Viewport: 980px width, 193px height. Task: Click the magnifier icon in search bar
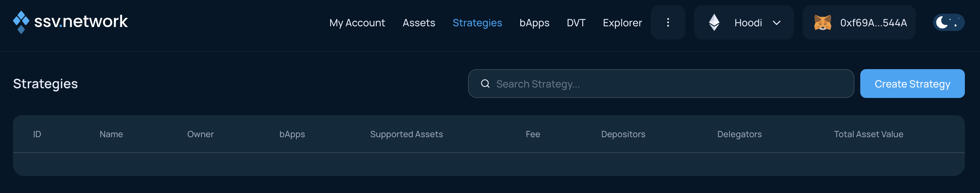[485, 84]
